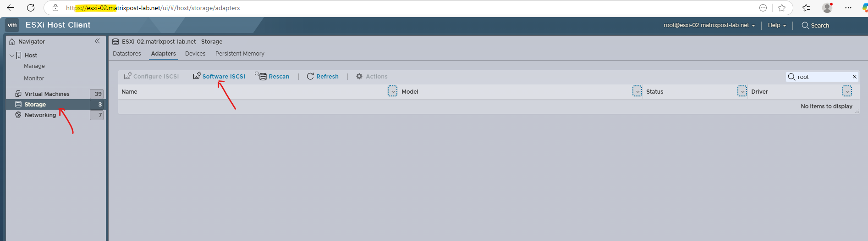Click the VMware vm logo
The width and height of the screenshot is (868, 241).
[12, 25]
